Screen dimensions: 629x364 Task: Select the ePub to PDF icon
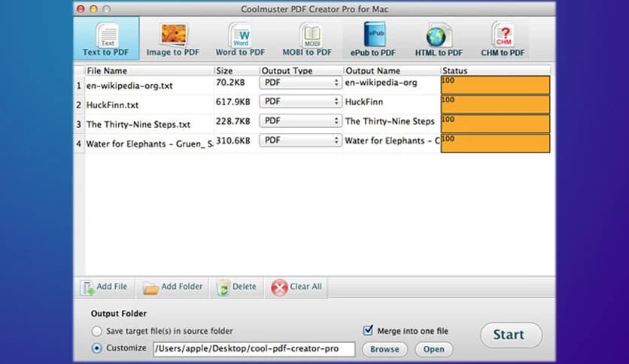(373, 39)
